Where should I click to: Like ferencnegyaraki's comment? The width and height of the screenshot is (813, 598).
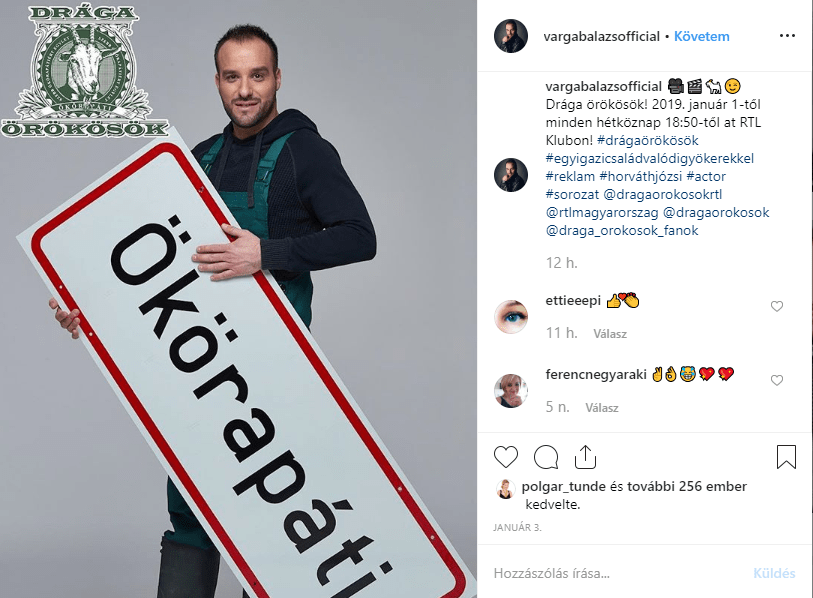click(x=777, y=381)
